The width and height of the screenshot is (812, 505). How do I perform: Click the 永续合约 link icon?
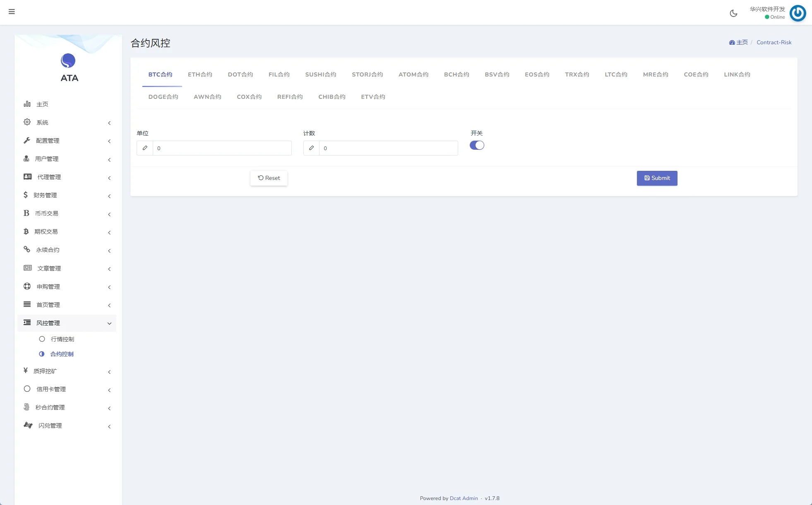tap(27, 249)
